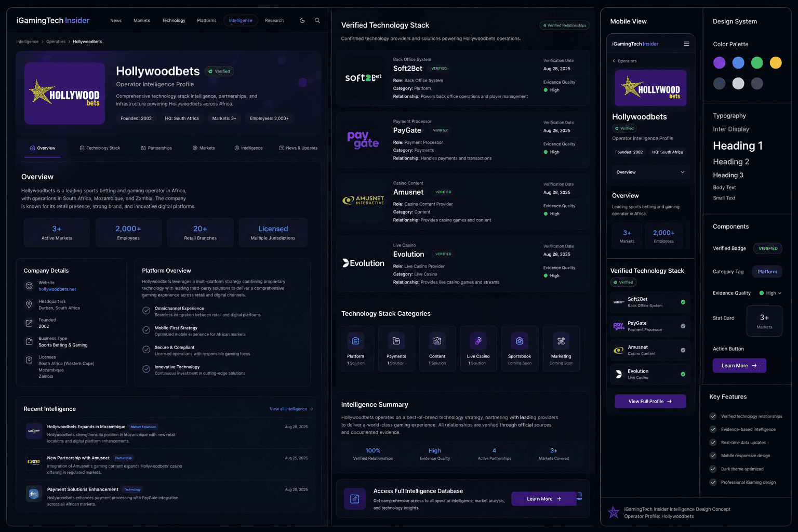Click Learn More beside Access Full Intelligence Database
The width and height of the screenshot is (798, 532).
pos(544,499)
